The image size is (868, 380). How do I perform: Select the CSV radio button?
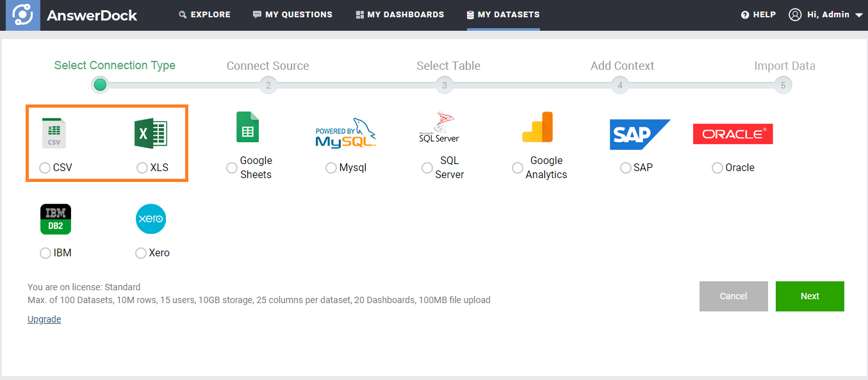coord(45,168)
